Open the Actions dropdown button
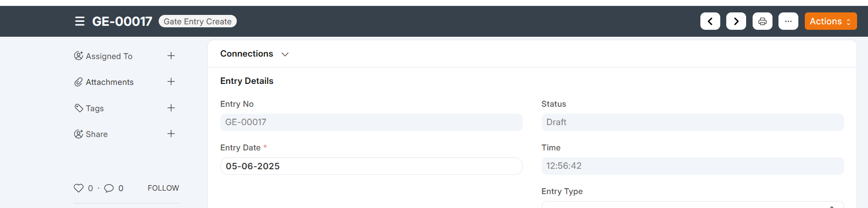This screenshot has height=208, width=868. (x=831, y=21)
